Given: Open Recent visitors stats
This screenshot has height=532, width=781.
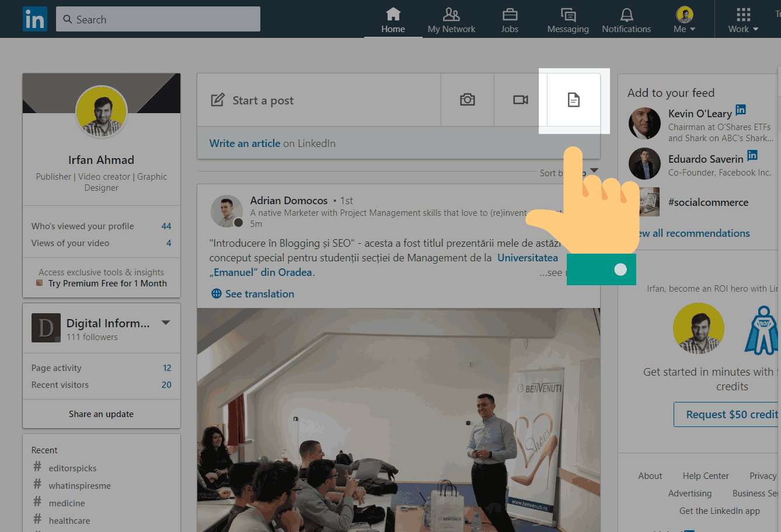Looking at the screenshot, I should [x=102, y=384].
